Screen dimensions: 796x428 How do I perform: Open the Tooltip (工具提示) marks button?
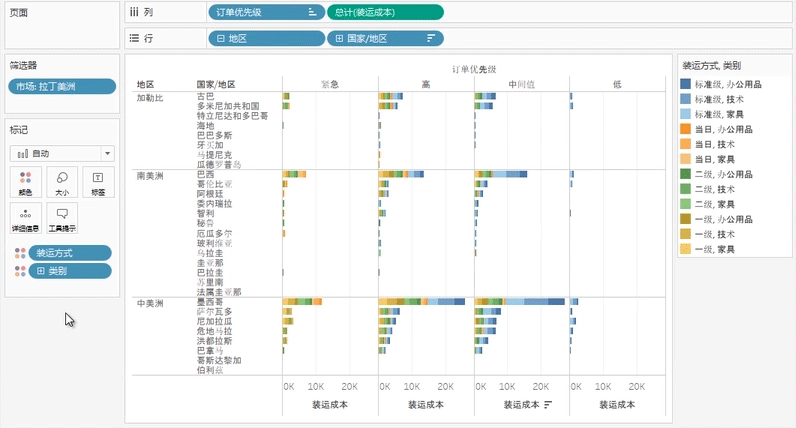click(x=62, y=217)
